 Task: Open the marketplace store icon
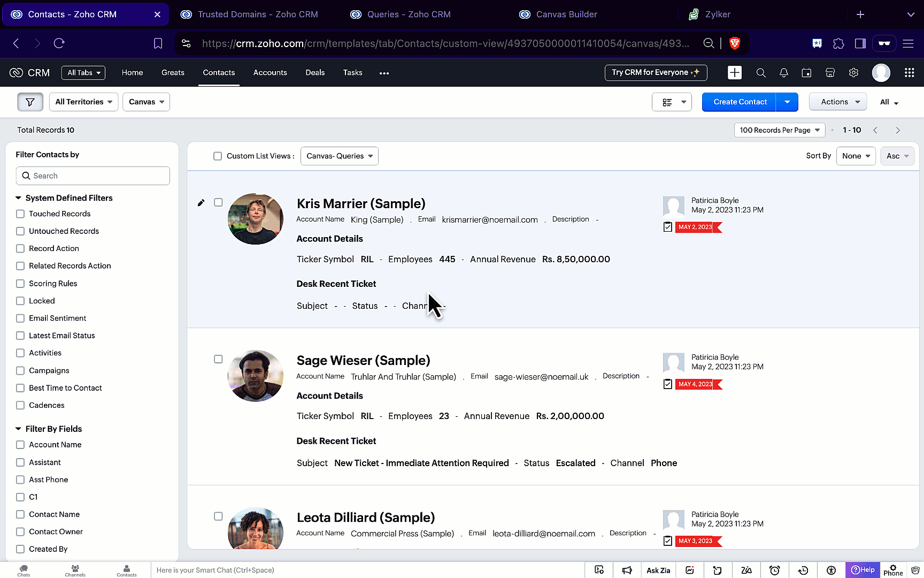tap(830, 73)
